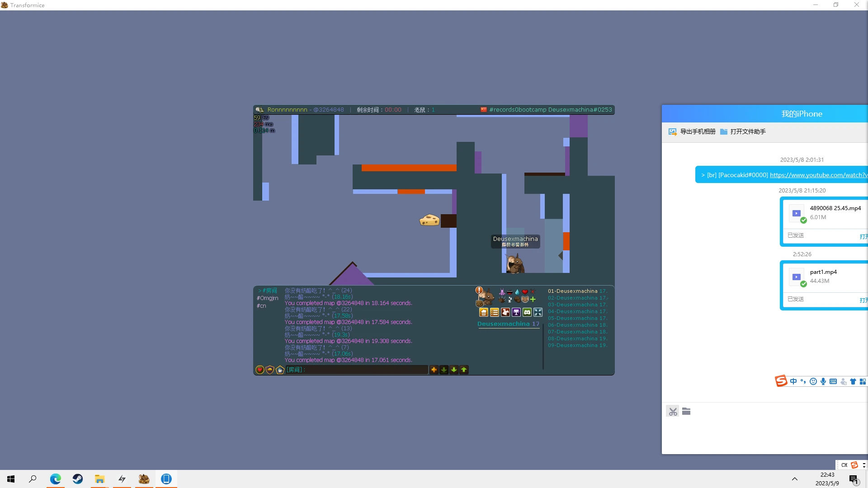Click the CH language indicator
Image resolution: width=868 pixels, height=488 pixels.
844,465
